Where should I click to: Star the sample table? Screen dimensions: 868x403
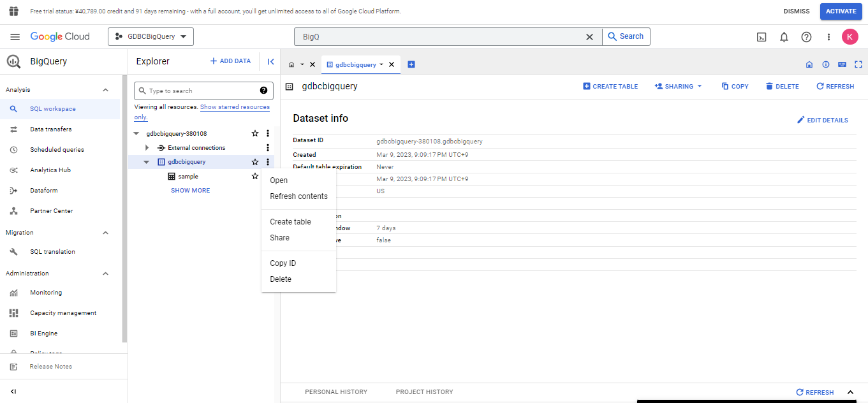(255, 177)
